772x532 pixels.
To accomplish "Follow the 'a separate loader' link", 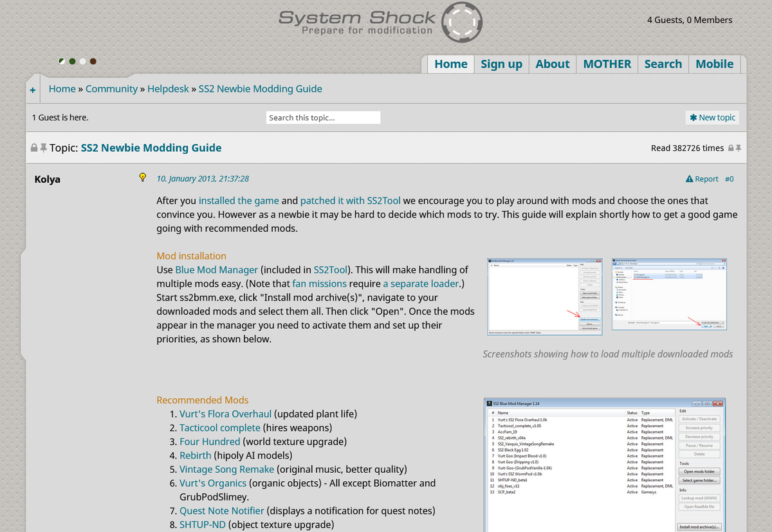I will (421, 284).
